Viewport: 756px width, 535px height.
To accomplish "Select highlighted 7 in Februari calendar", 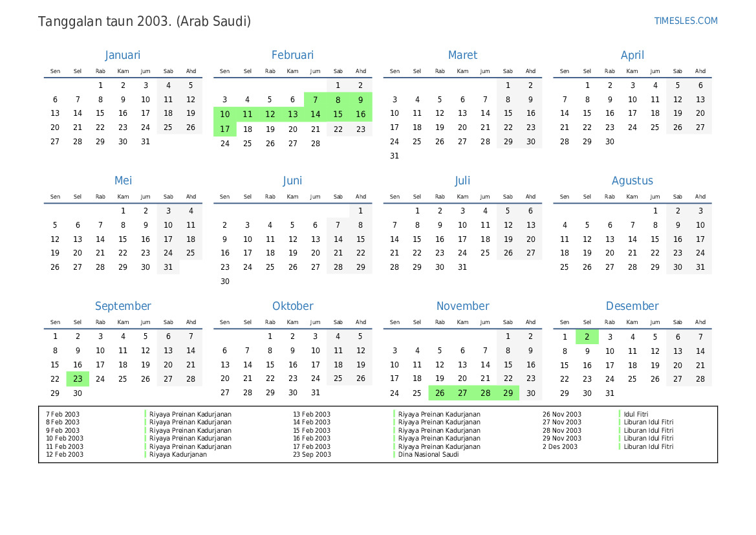I will point(315,100).
